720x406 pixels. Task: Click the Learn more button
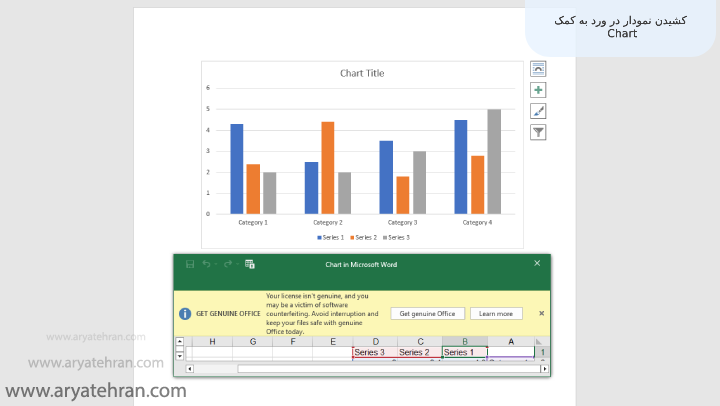(495, 313)
